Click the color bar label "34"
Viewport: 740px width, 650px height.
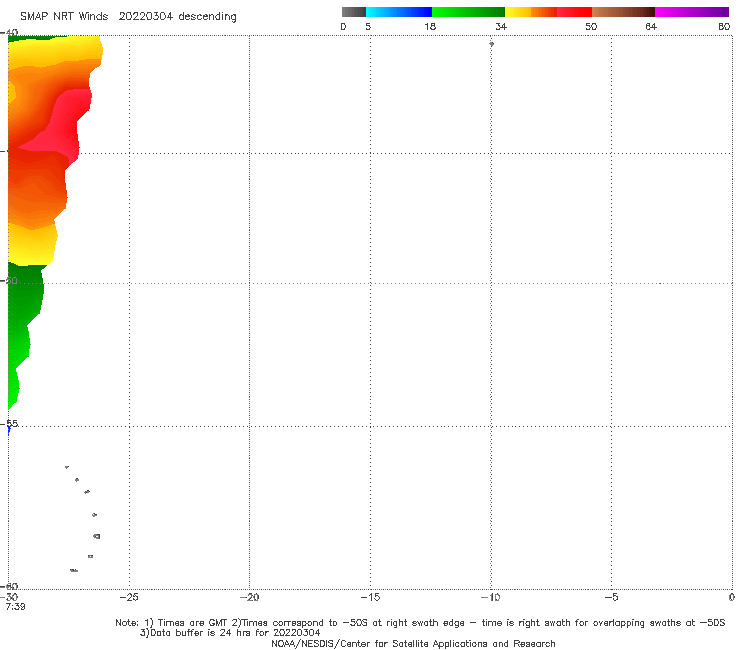501,26
